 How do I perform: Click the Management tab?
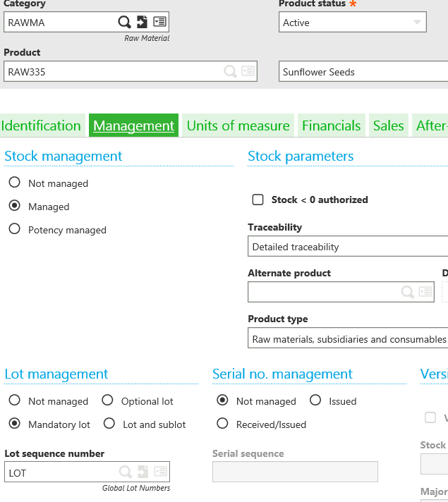tap(133, 125)
